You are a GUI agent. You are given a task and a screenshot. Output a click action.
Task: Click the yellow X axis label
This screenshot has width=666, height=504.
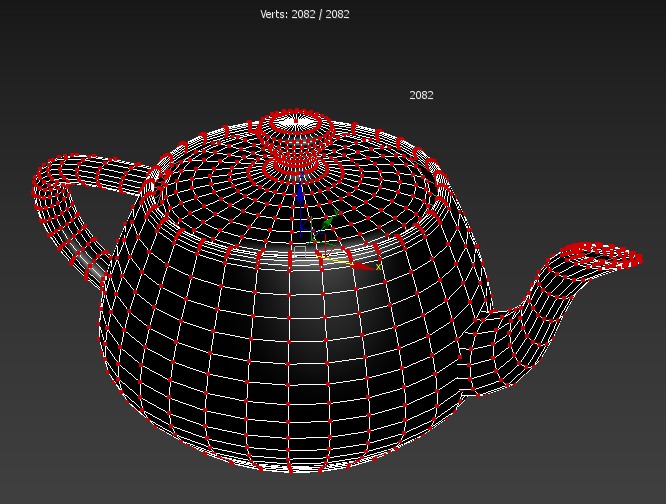pos(378,267)
